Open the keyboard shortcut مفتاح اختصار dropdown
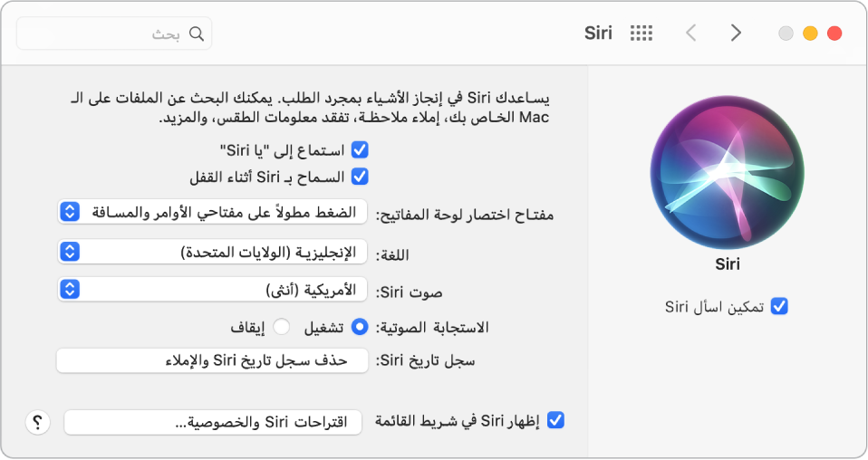The image size is (868, 460). 213,212
